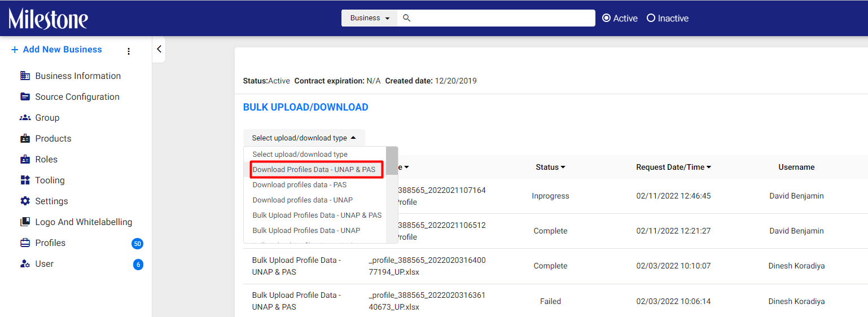Click Dinesh Koradiya in the Failed row
Screen dimensions: 868x317
click(x=796, y=301)
